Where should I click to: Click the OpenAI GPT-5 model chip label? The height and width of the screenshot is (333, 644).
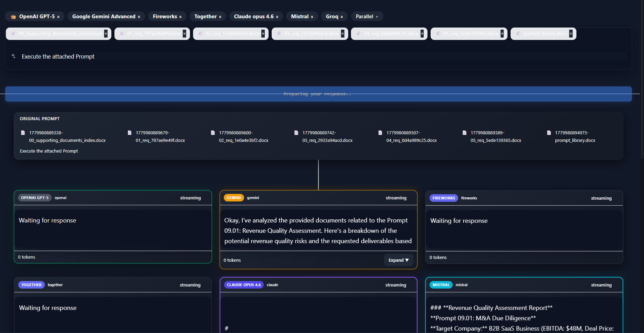pyautogui.click(x=37, y=17)
